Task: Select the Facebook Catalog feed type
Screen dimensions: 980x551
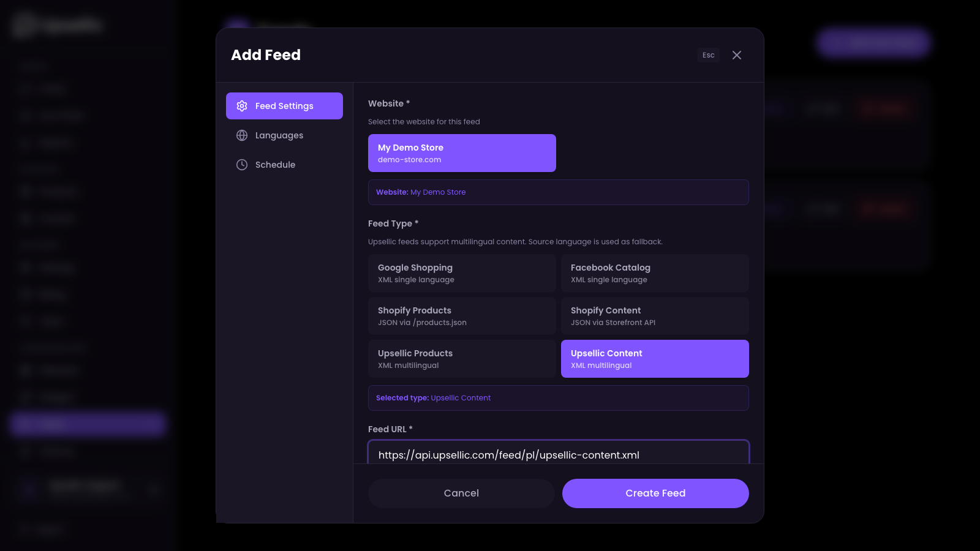Action: click(x=655, y=272)
